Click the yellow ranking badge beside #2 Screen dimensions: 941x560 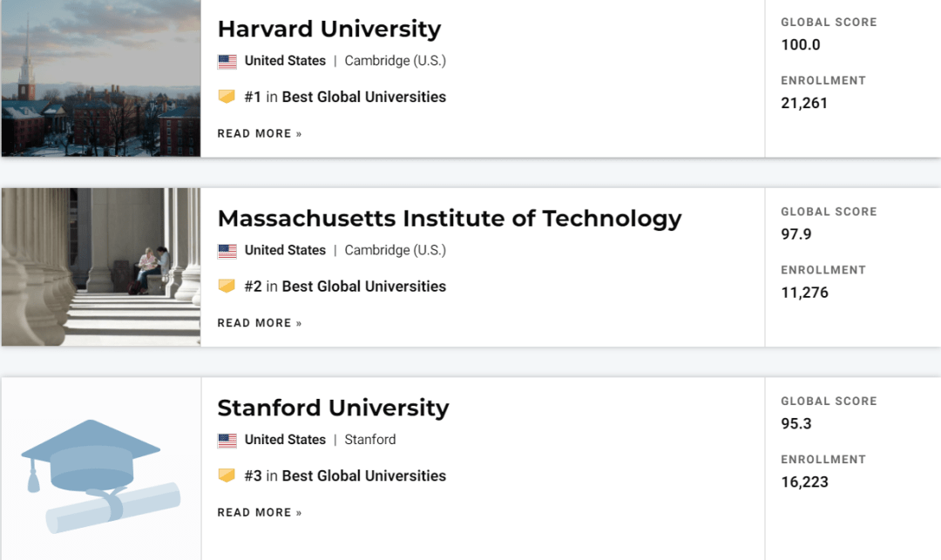coord(227,286)
